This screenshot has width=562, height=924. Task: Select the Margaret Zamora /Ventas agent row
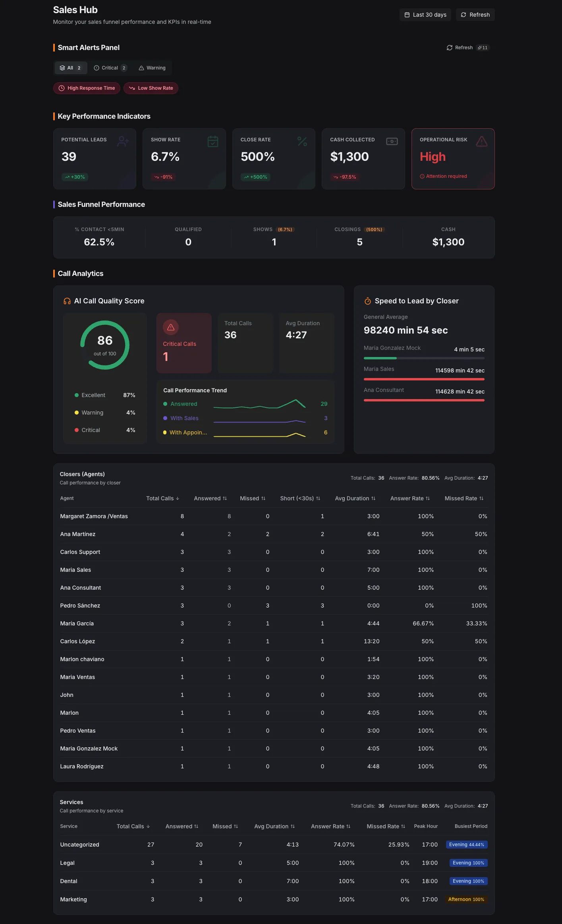point(274,516)
